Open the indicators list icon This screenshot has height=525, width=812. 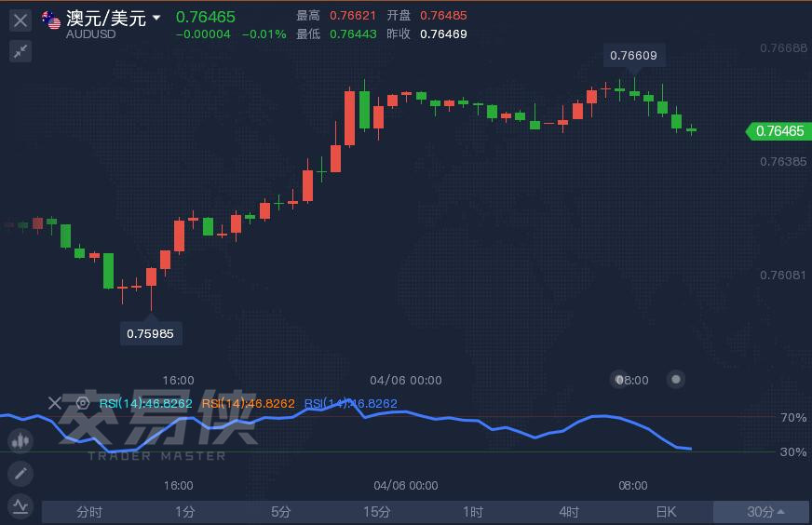coord(20,505)
